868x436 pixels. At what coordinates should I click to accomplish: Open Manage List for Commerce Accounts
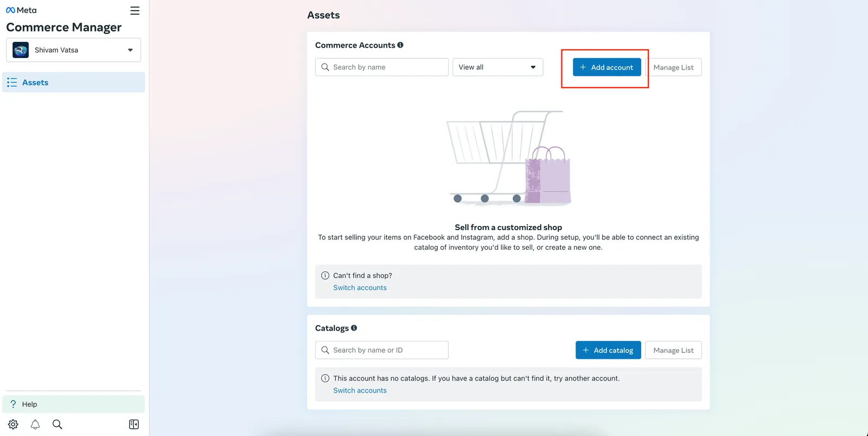coord(673,67)
